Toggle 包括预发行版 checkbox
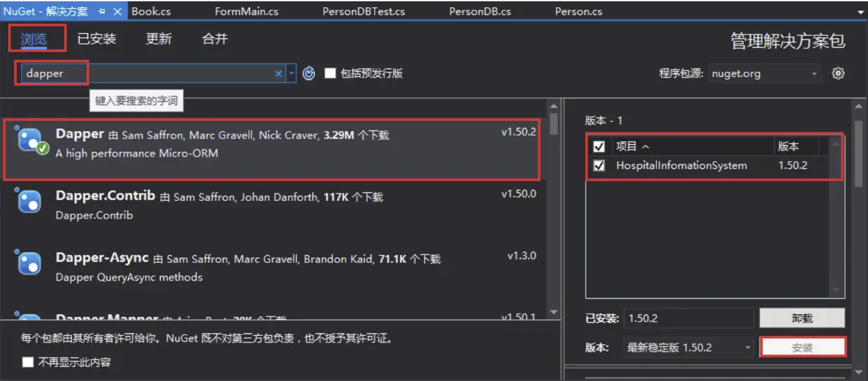This screenshot has width=868, height=381. click(330, 73)
